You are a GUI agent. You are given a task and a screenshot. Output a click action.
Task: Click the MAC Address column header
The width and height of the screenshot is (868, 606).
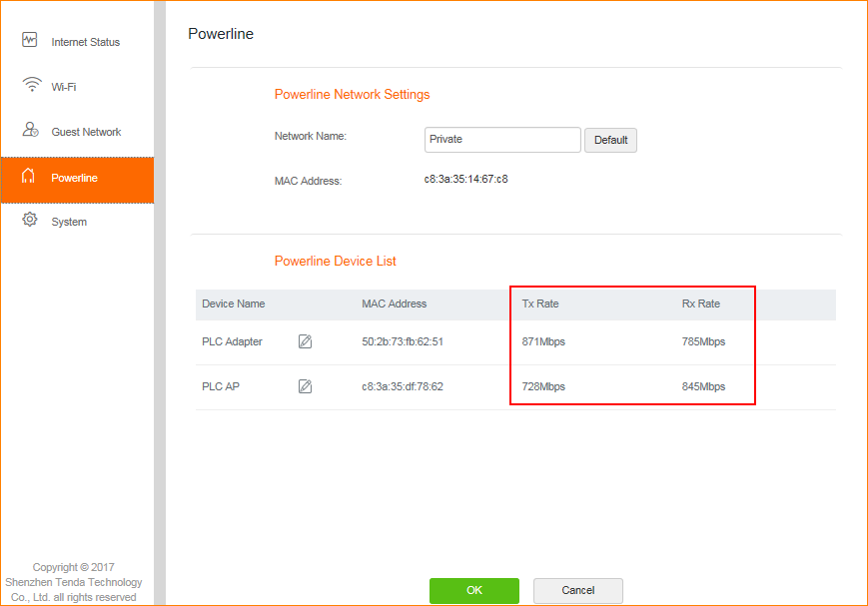[394, 303]
